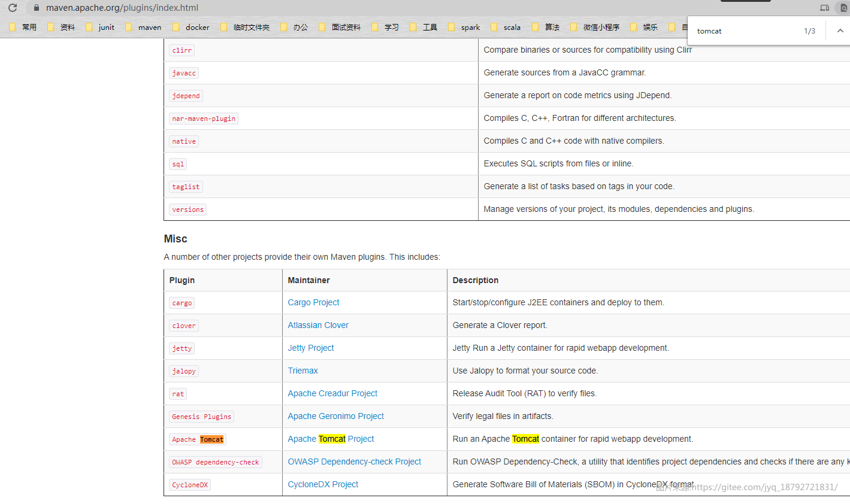Open the scala bookmark folder
850x504 pixels.
(506, 27)
